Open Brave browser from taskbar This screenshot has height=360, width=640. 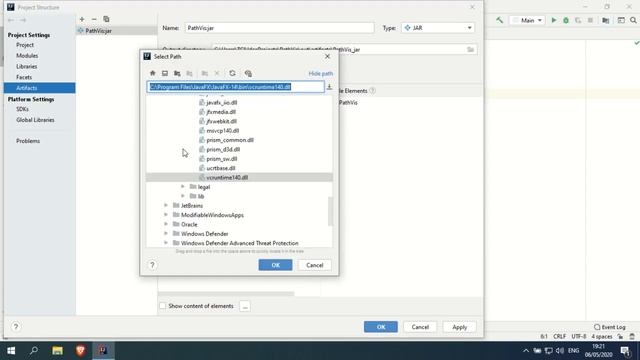tap(80, 351)
